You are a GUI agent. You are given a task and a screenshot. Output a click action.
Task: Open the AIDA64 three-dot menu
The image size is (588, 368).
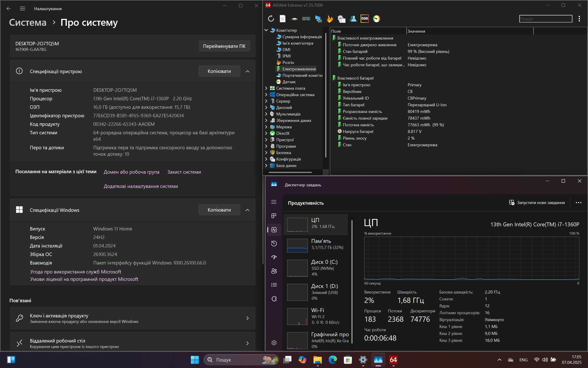pyautogui.click(x=579, y=19)
